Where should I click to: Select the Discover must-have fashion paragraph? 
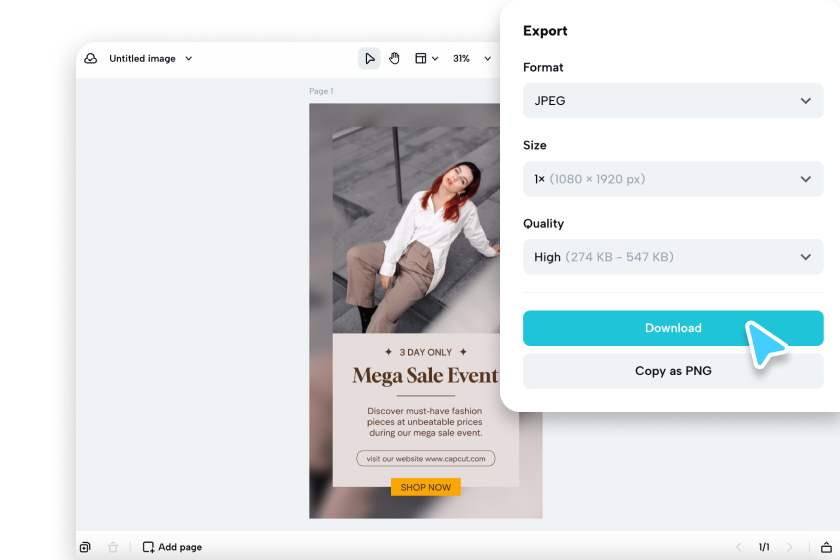(x=425, y=422)
